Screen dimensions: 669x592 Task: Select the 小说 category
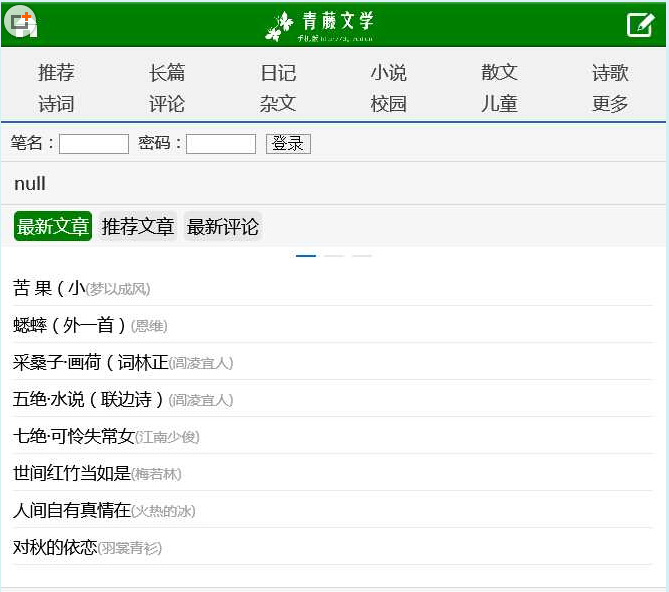(x=388, y=72)
